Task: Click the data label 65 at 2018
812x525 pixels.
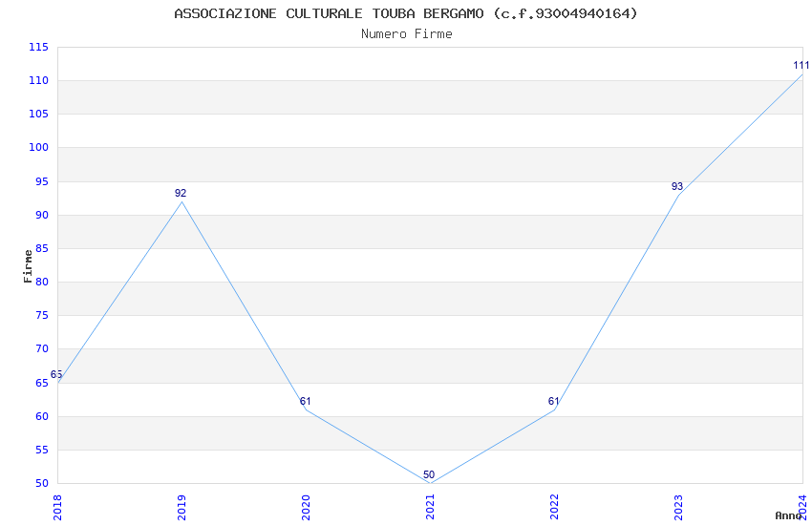Action: click(56, 374)
